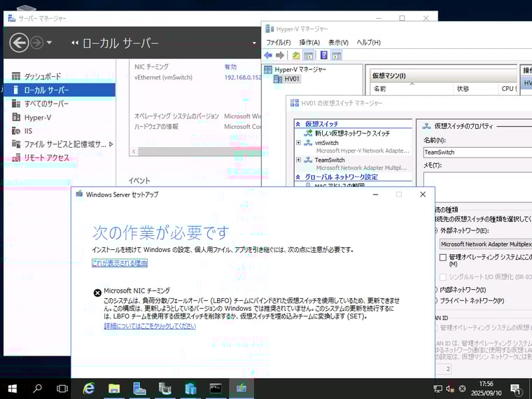The image size is (532, 399).
Task: Click the up-one-level folder icon in Hyper-V toolbar
Action: (x=296, y=55)
